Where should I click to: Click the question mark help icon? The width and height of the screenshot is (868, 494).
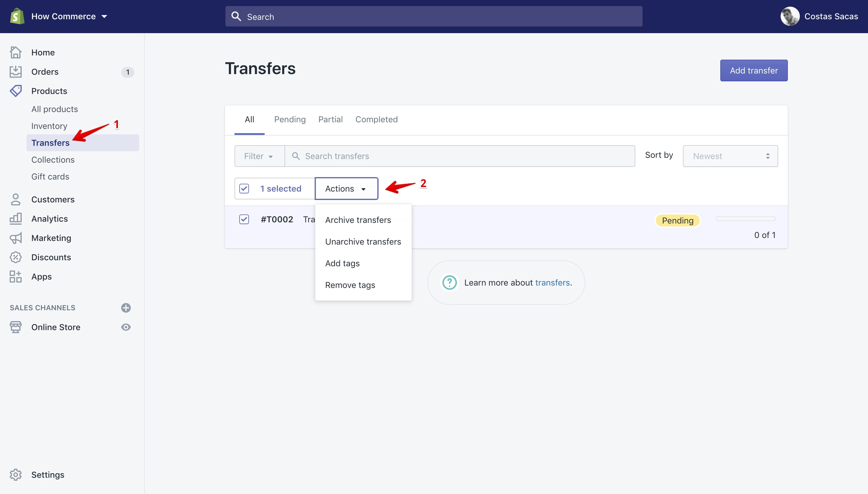click(x=449, y=282)
